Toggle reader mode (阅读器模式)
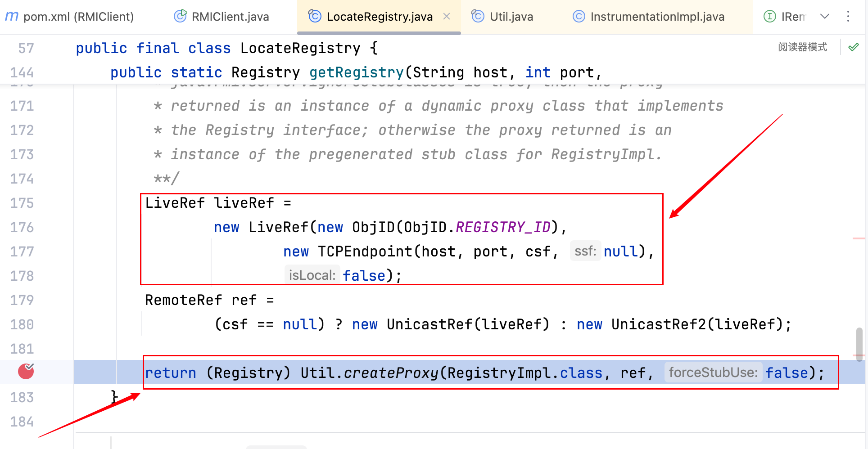This screenshot has width=868, height=449. click(x=802, y=47)
